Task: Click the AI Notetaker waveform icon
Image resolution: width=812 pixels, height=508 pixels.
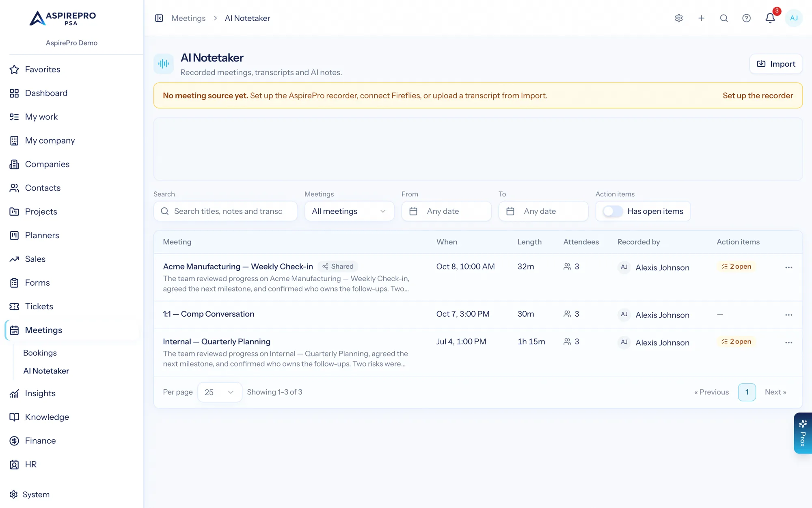Action: coord(164,64)
